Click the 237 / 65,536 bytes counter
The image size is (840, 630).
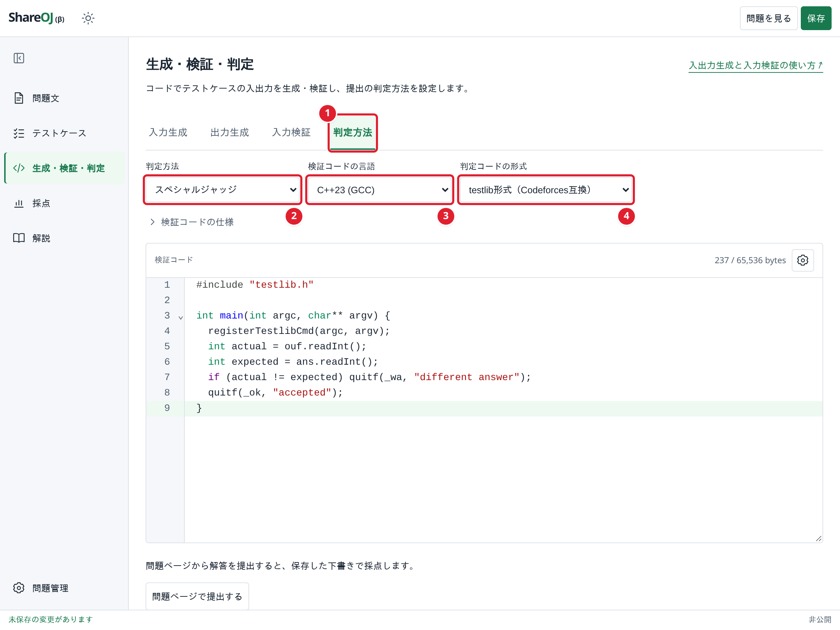(x=750, y=260)
